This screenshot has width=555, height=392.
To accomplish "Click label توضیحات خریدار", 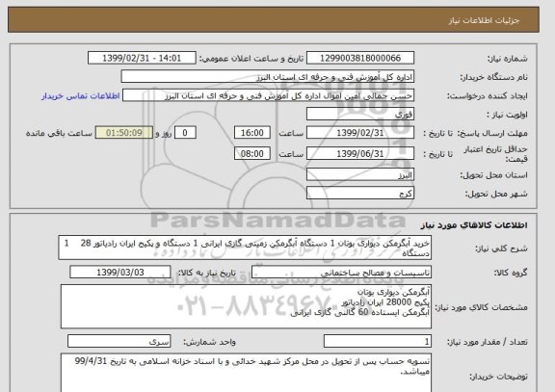I will [498, 377].
